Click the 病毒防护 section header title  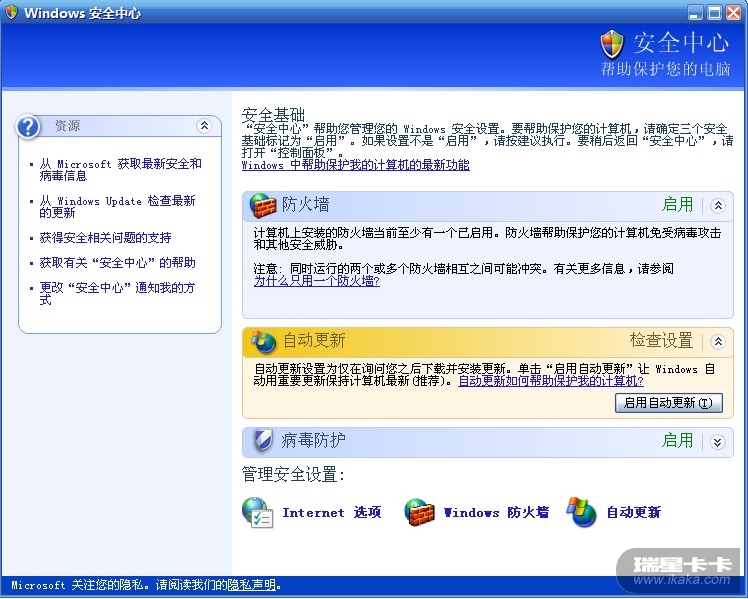[313, 440]
